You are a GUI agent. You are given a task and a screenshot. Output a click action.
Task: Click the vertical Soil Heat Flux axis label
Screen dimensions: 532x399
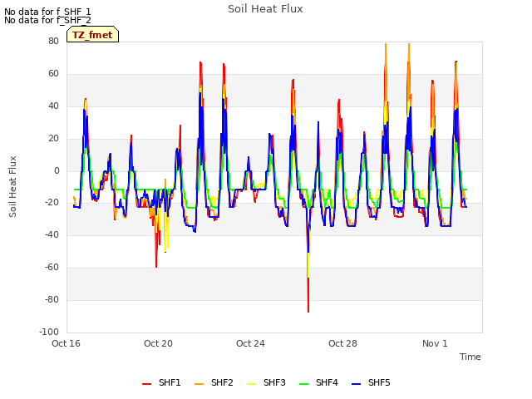[12, 186]
